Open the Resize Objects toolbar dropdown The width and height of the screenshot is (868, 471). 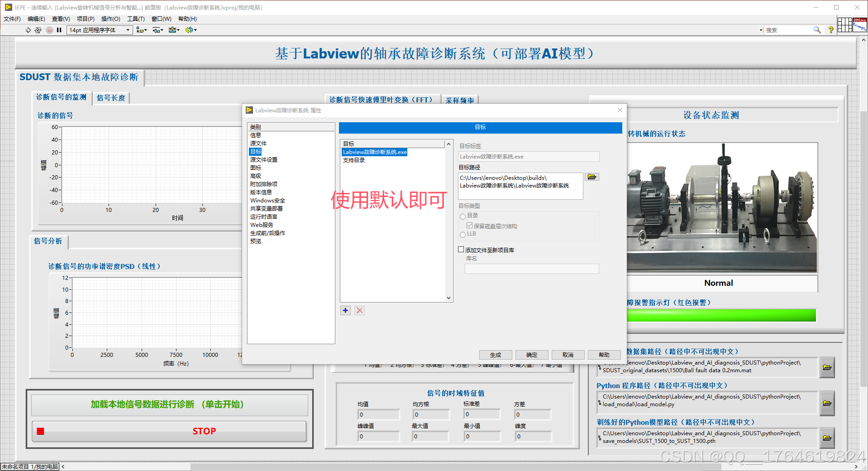[x=174, y=30]
